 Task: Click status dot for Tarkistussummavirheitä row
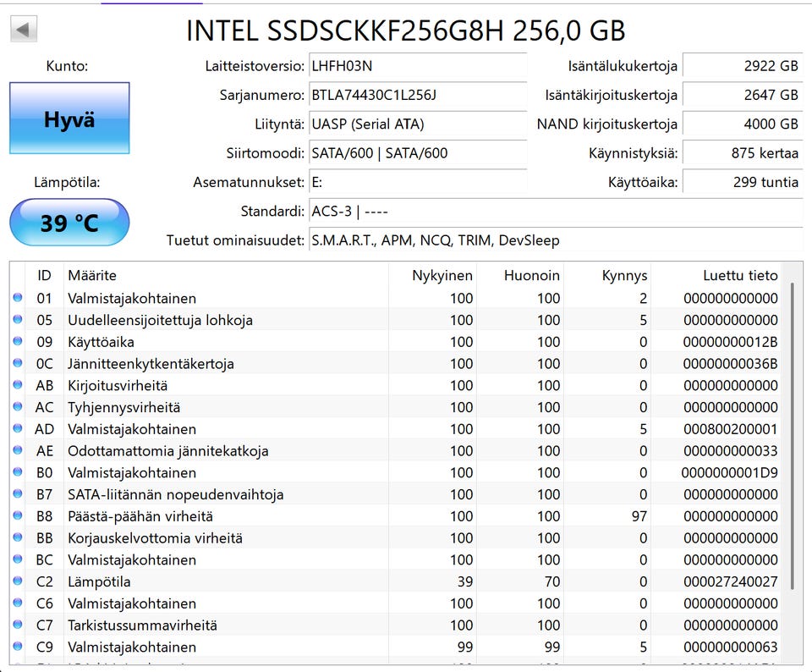tap(18, 625)
